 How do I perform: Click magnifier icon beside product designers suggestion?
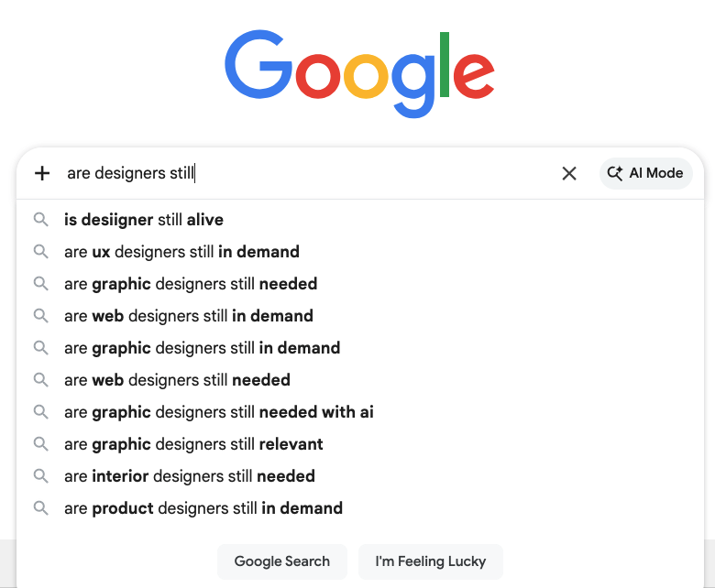40,508
